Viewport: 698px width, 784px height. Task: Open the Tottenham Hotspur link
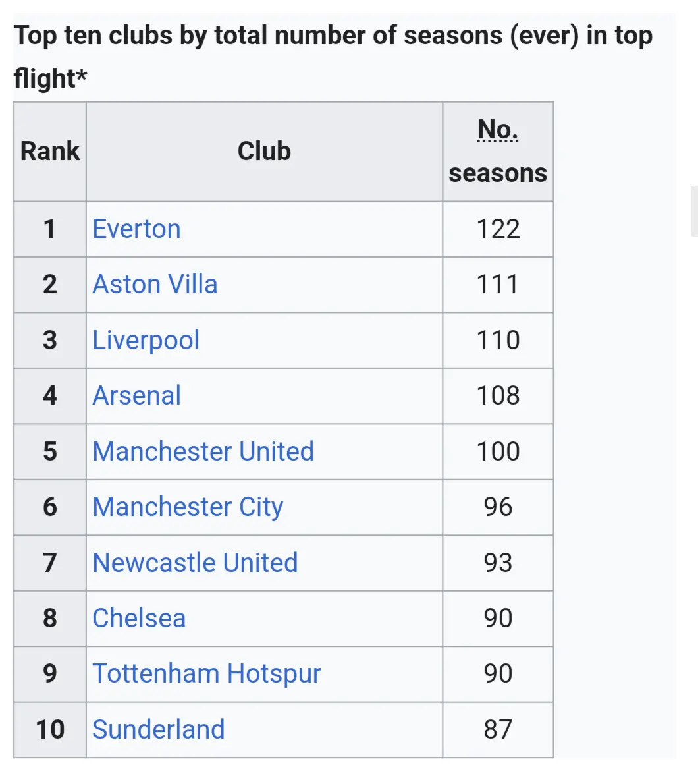pos(206,674)
